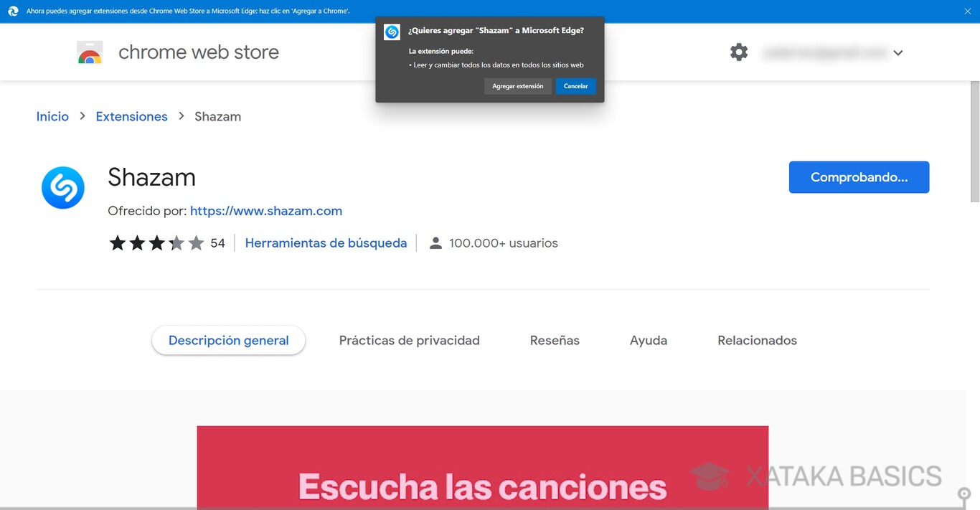This screenshot has width=980, height=510.
Task: Expand the account dropdown arrow
Action: [x=897, y=52]
